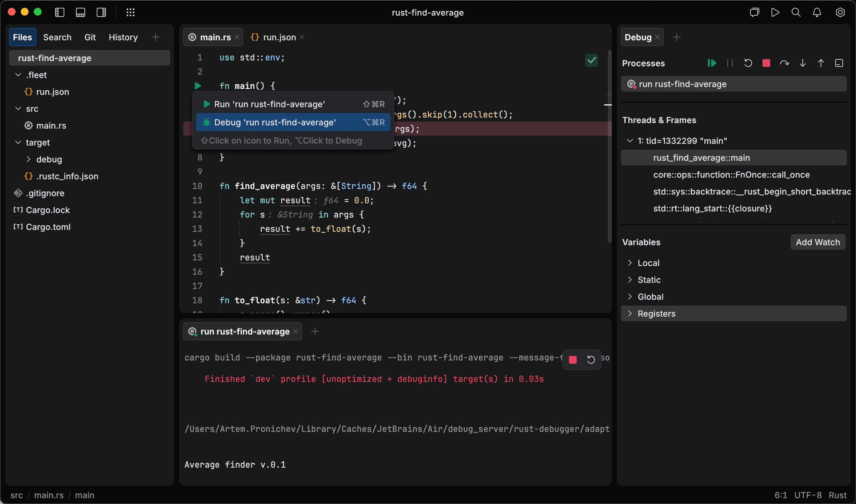Image resolution: width=856 pixels, height=504 pixels.
Task: Open search via magnifier icon in title bar
Action: tap(796, 13)
